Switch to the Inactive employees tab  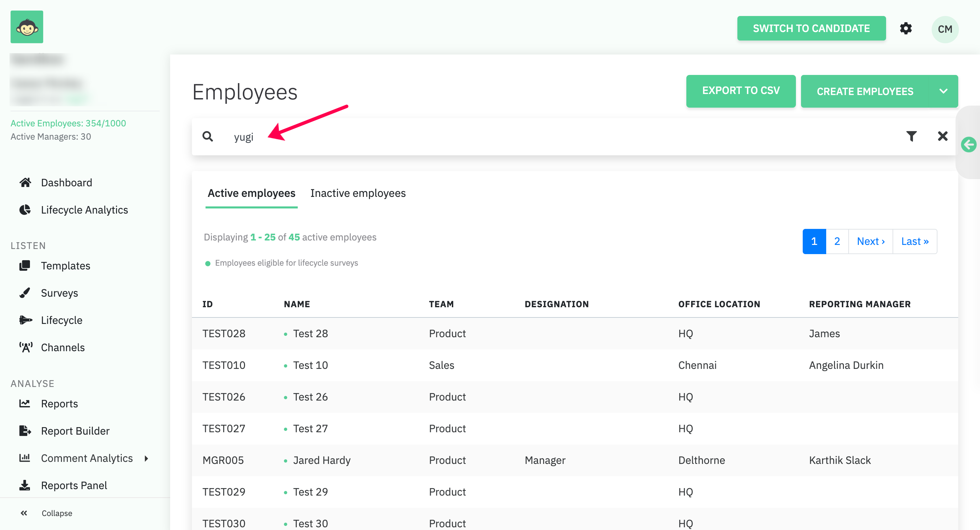point(358,193)
